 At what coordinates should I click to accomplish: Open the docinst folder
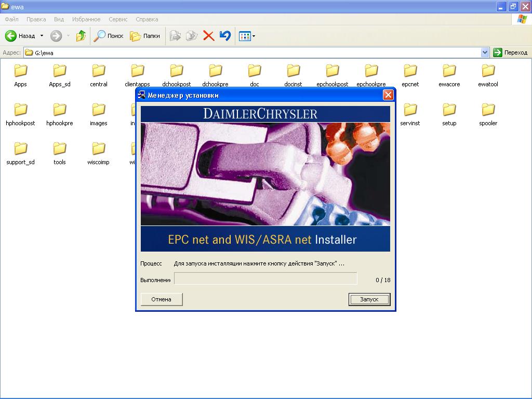tap(293, 75)
